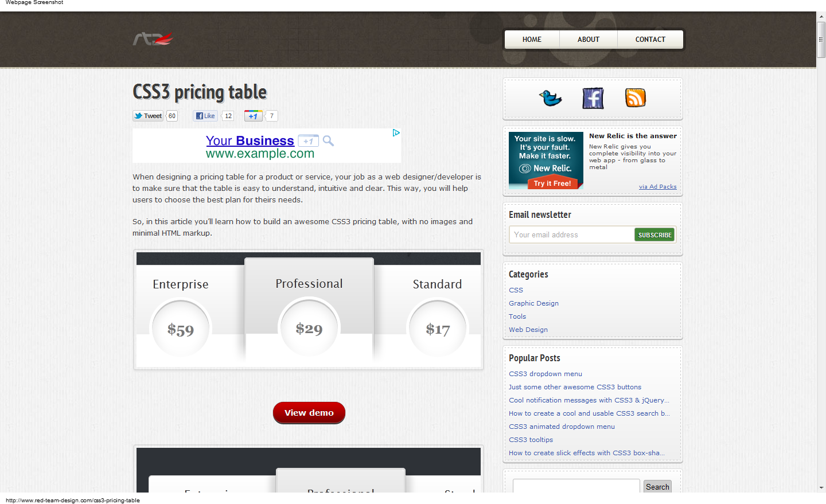The width and height of the screenshot is (826, 504).
Task: Click the Google +1 button
Action: [x=253, y=116]
